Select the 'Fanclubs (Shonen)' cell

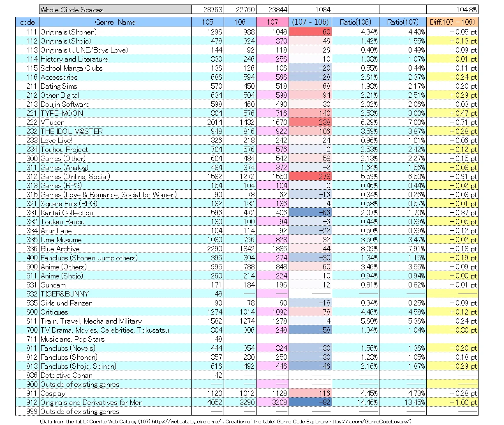tap(115, 357)
